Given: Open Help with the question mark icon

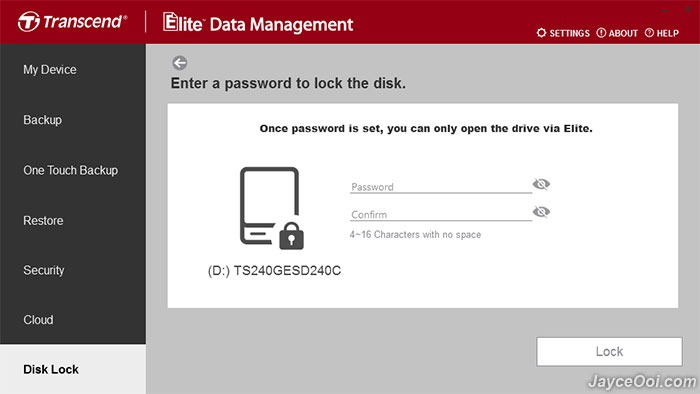Looking at the screenshot, I should pyautogui.click(x=649, y=33).
